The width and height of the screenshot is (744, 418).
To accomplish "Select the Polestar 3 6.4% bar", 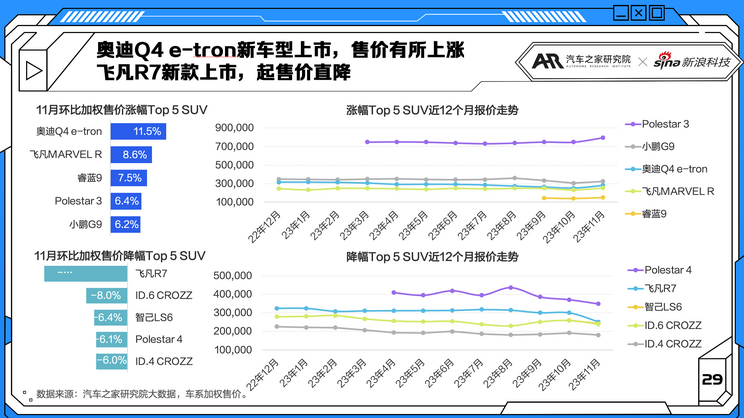I will [x=126, y=201].
